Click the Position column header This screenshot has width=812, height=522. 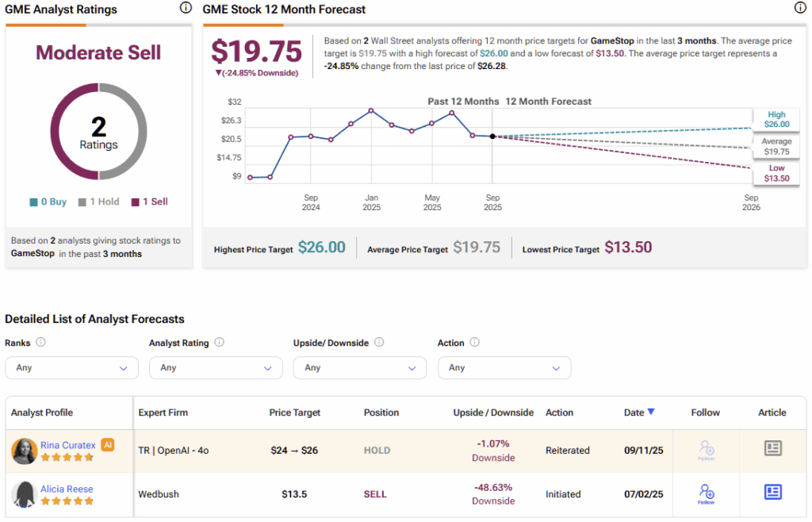pyautogui.click(x=381, y=413)
